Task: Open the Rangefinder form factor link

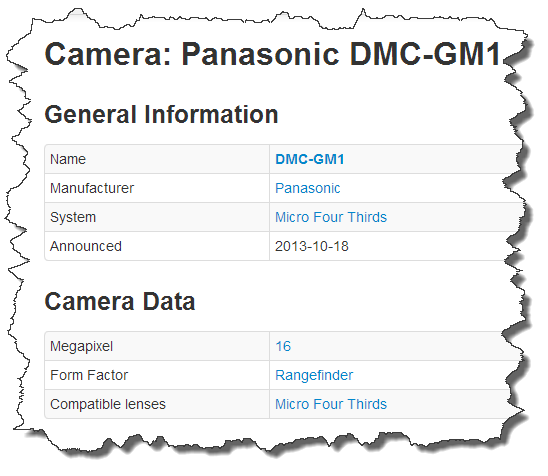Action: pos(314,375)
